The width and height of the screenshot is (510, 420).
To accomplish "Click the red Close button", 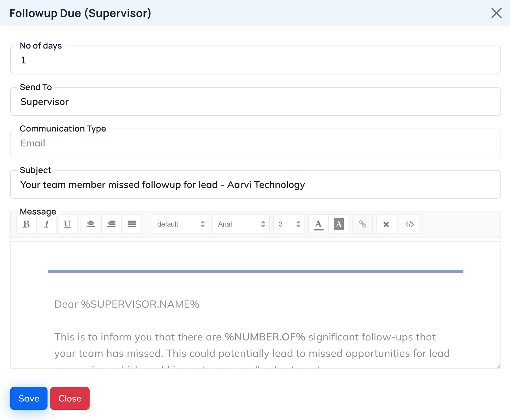I will pyautogui.click(x=70, y=398).
